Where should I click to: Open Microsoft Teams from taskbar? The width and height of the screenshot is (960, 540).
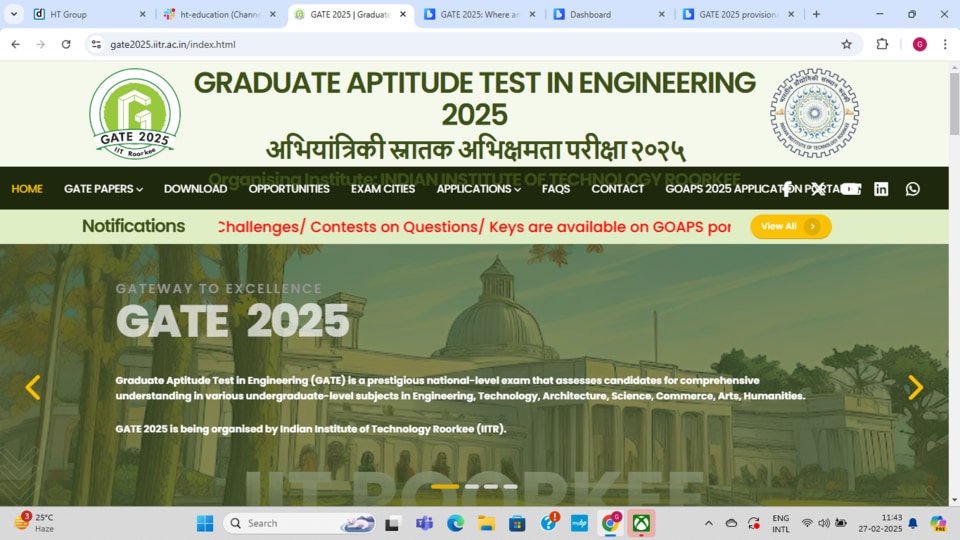[x=424, y=523]
